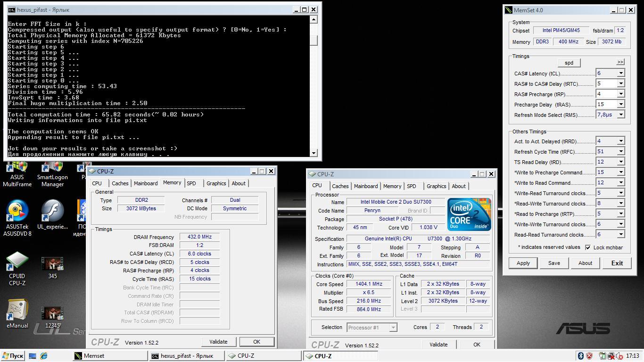The image size is (644, 362).
Task: Switch to Memory tab in CPU-Z processor window
Action: pos(392,186)
